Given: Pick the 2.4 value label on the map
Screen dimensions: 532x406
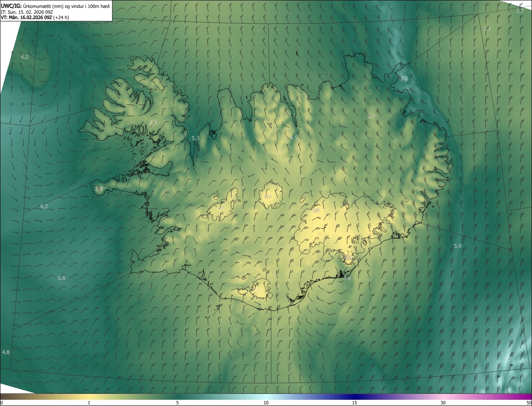Looking at the screenshot, I should coord(153,122).
